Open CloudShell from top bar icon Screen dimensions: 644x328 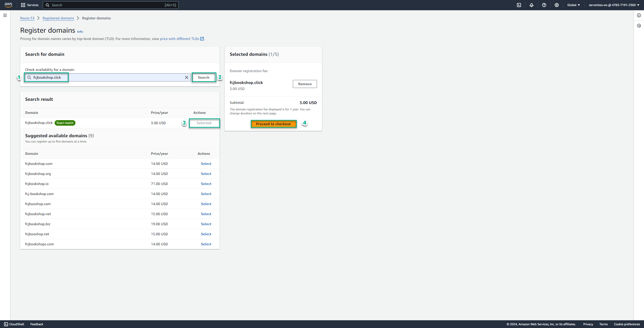519,5
